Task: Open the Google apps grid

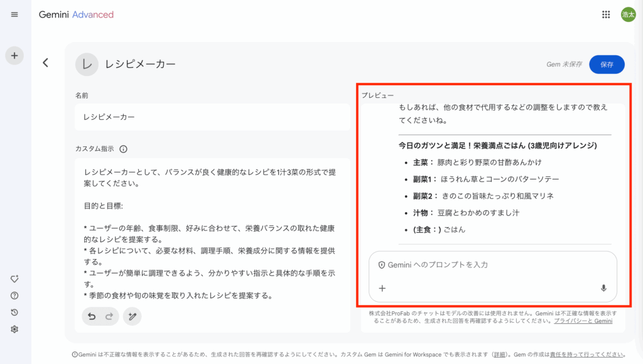Action: coord(606,14)
